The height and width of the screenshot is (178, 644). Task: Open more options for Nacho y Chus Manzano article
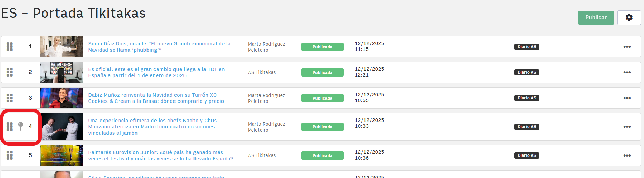point(627,127)
